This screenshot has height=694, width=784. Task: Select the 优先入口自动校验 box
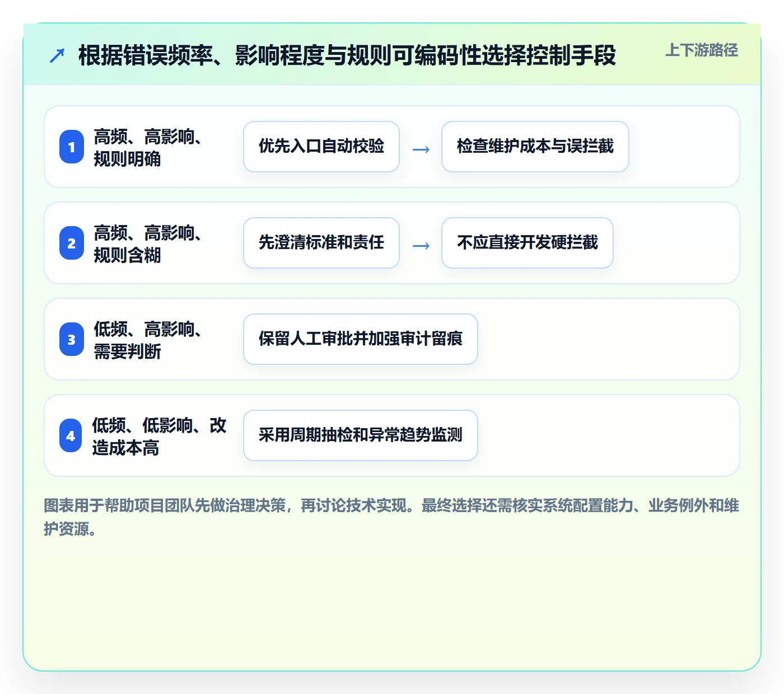pos(321,147)
